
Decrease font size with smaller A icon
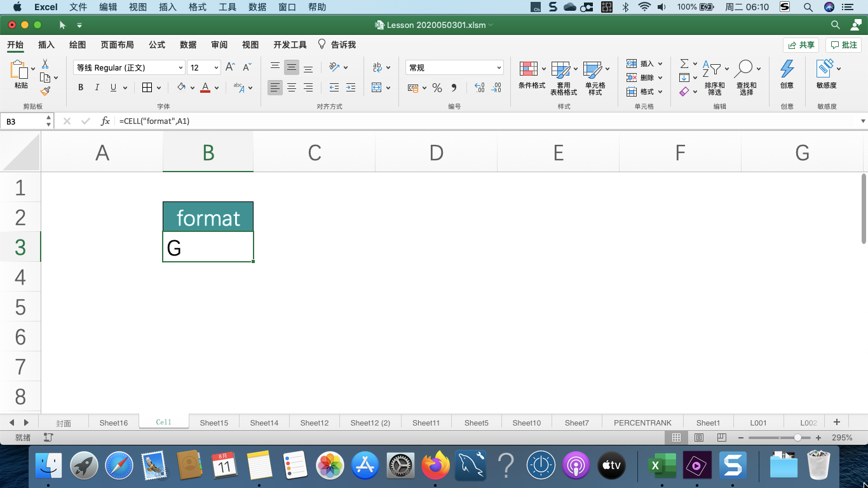[247, 67]
